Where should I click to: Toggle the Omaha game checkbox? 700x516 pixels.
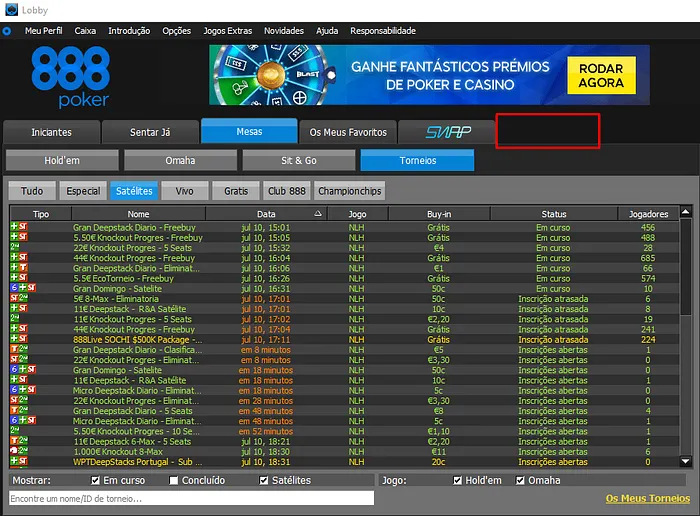click(520, 480)
